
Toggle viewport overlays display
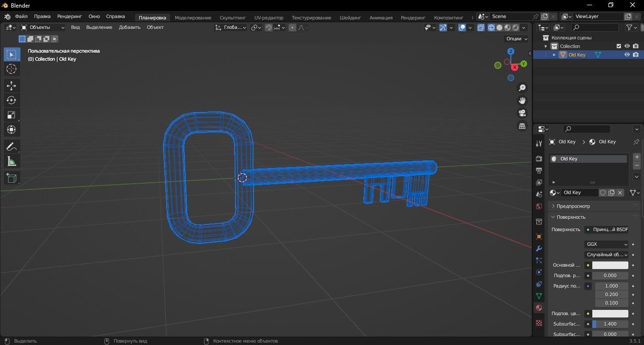click(x=462, y=28)
